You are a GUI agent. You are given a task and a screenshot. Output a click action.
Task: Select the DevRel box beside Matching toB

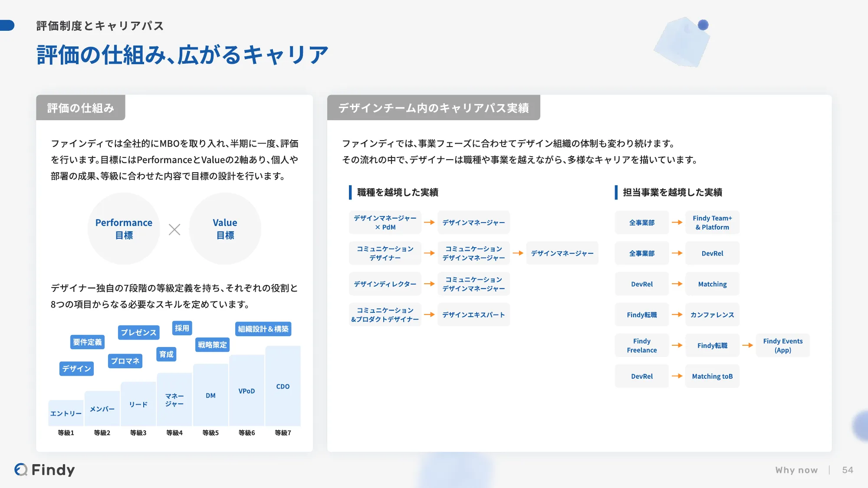pos(642,376)
